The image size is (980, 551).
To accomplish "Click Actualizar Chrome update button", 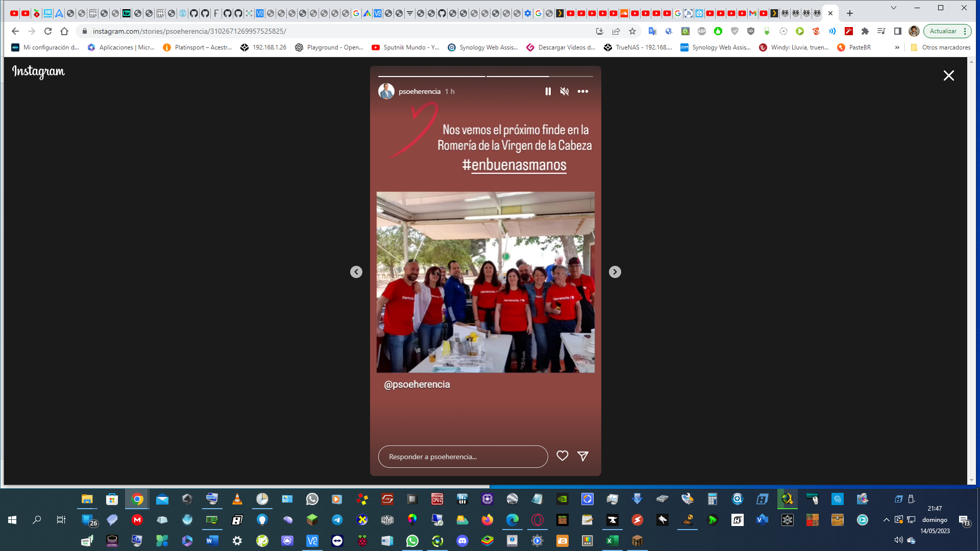I will [x=943, y=31].
